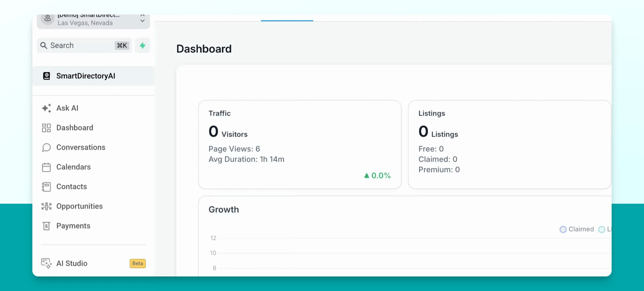Image resolution: width=644 pixels, height=291 pixels.
Task: Click the 0 Visitors count
Action: tap(228, 132)
